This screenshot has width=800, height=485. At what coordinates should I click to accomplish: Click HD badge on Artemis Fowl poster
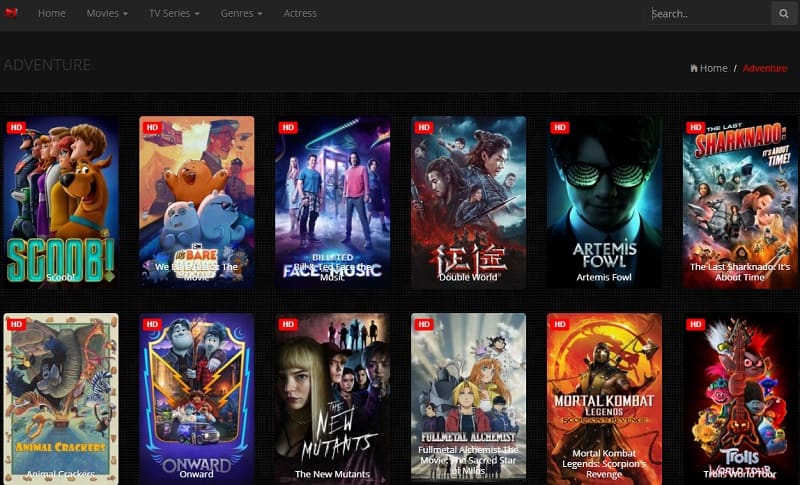tap(560, 127)
